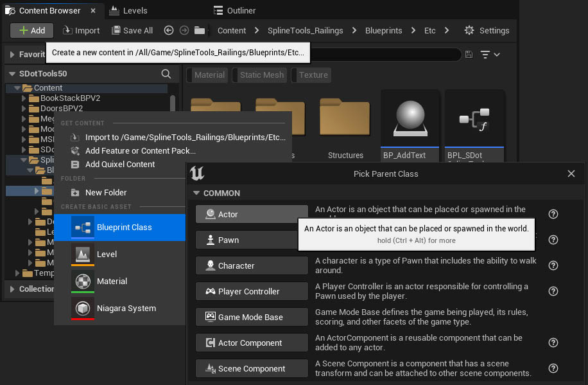Open help for the Actor class
Screen dimensions: 588x385
[553, 214]
